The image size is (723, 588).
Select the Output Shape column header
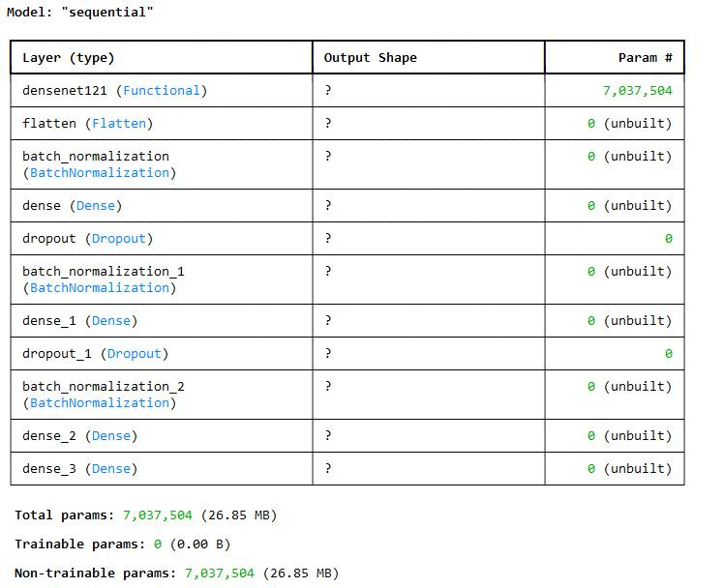371,58
